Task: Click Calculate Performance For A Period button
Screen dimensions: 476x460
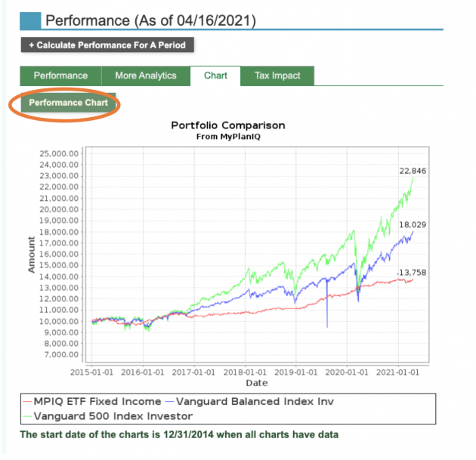Action: tap(107, 45)
